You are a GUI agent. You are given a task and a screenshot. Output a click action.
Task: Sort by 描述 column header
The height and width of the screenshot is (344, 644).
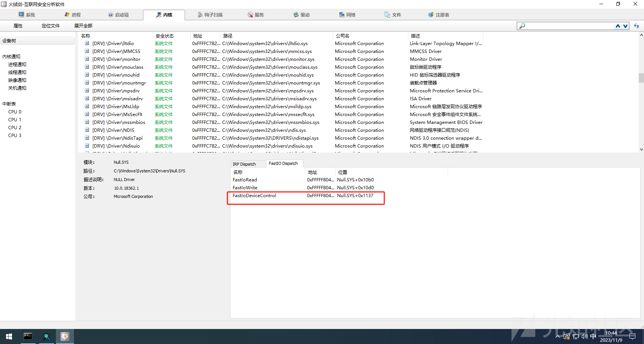[x=445, y=36]
